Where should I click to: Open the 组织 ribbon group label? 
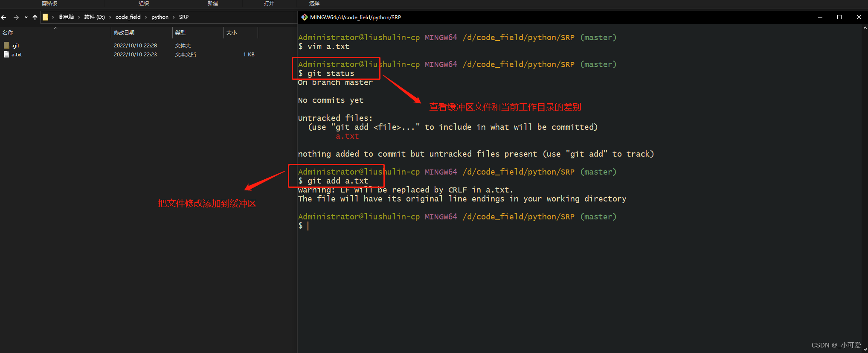[144, 3]
